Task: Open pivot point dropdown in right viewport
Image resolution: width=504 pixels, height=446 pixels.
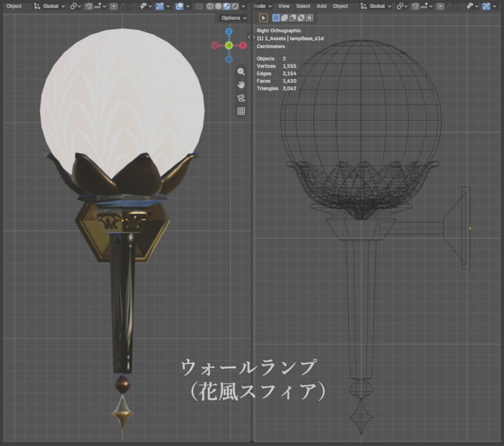Action: 402,6
